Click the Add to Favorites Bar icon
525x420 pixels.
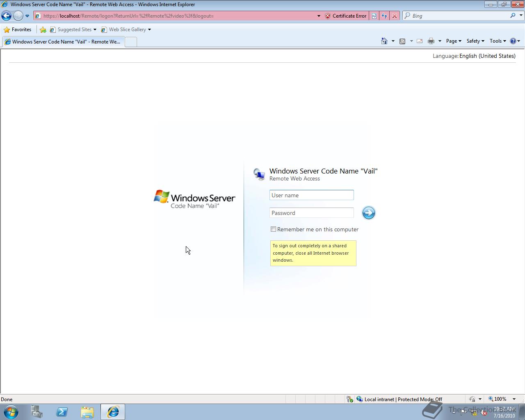pyautogui.click(x=43, y=30)
